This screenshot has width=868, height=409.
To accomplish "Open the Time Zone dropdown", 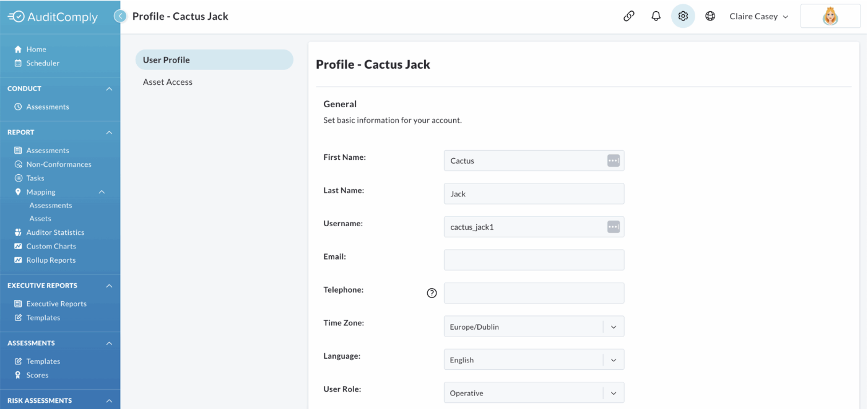I will pyautogui.click(x=534, y=327).
